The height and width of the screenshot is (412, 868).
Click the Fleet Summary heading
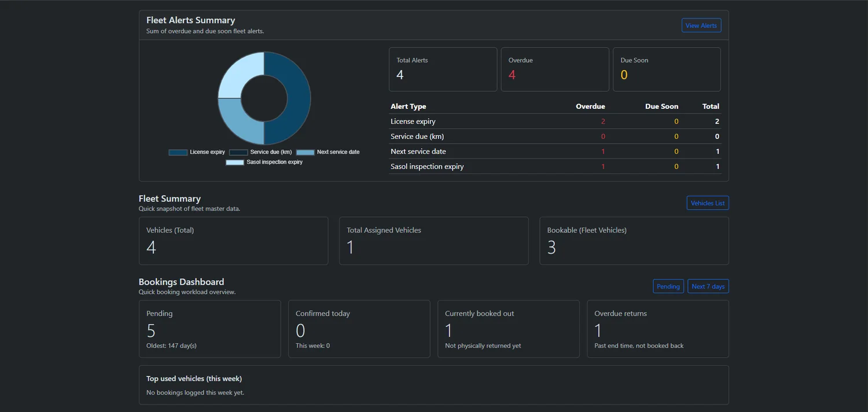(x=170, y=198)
